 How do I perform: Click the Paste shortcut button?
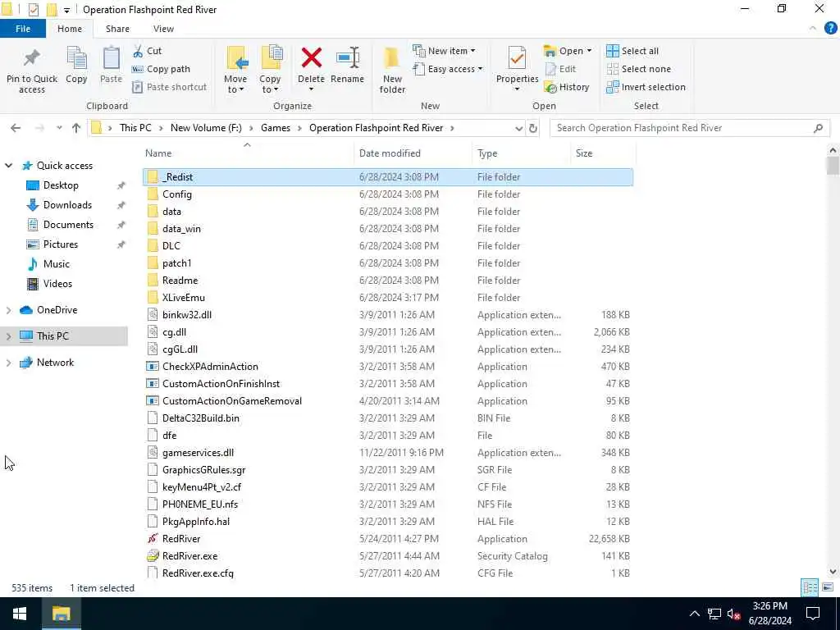coord(169,87)
